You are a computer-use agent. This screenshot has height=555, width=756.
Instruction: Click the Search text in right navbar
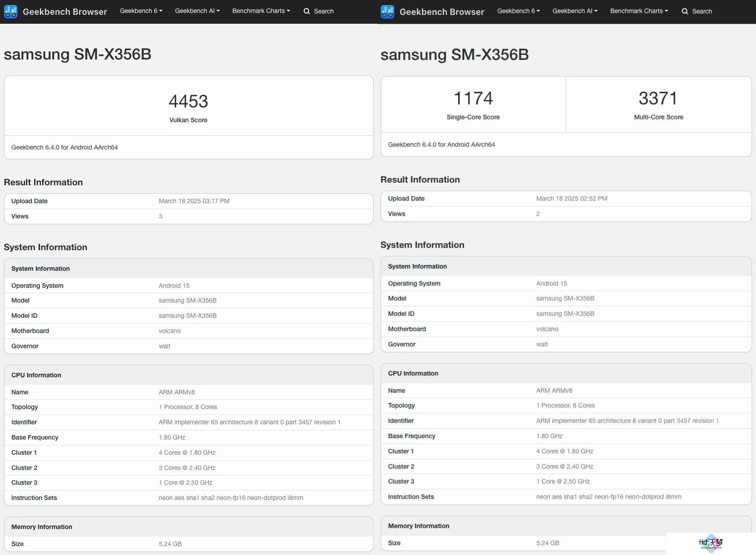pos(702,11)
